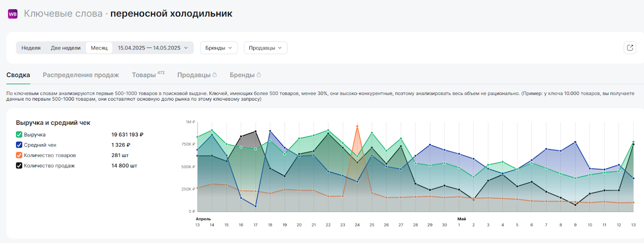Toggle the Выручка checkbox
Image resolution: width=644 pixels, height=243 pixels.
[19, 135]
